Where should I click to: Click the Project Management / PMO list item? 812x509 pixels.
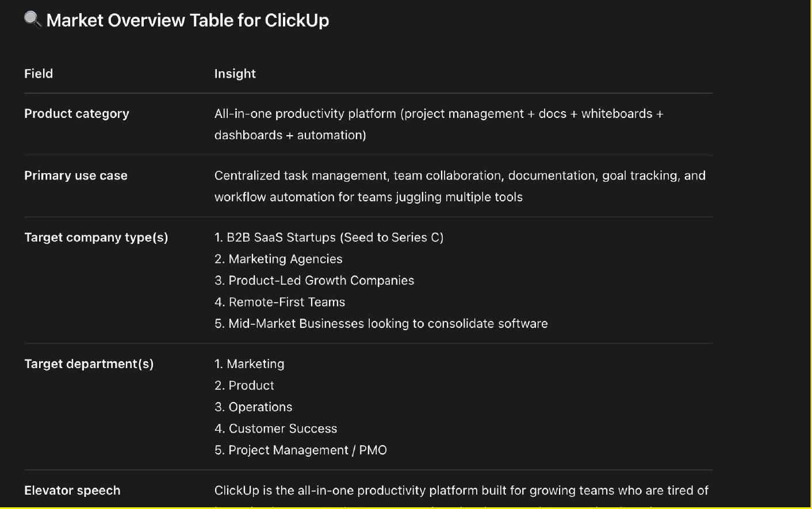click(300, 450)
